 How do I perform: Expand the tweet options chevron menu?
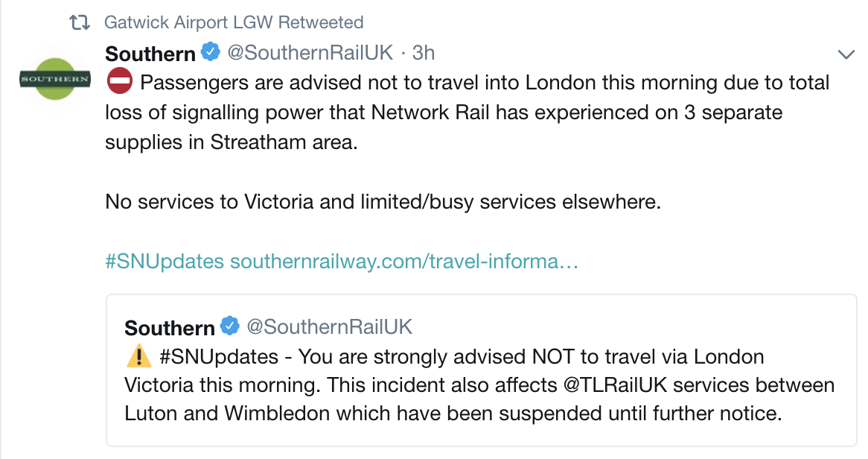point(846,54)
